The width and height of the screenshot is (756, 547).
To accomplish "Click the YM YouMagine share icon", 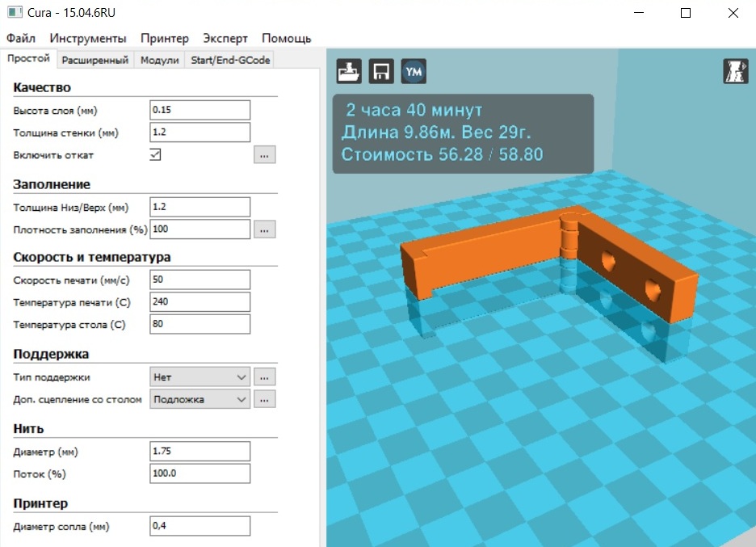I will point(414,71).
